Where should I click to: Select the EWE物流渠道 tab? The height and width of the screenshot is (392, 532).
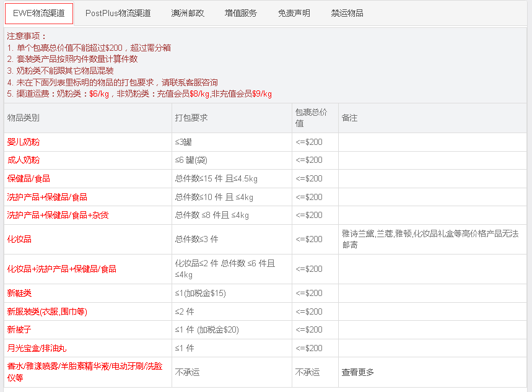pyautogui.click(x=38, y=14)
